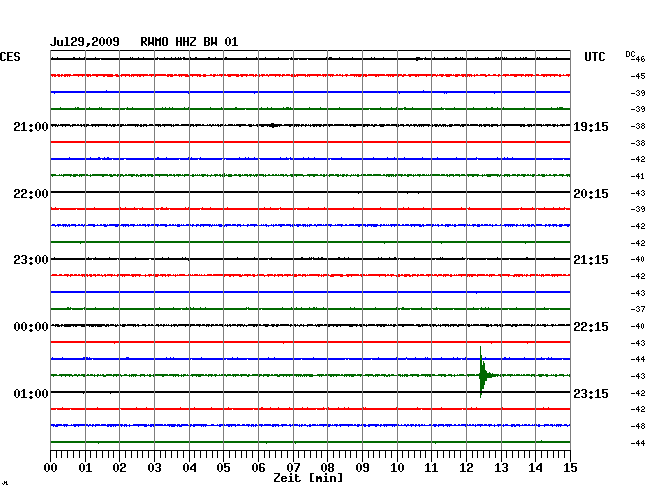Click minute axis label "02"

[x=119, y=468]
